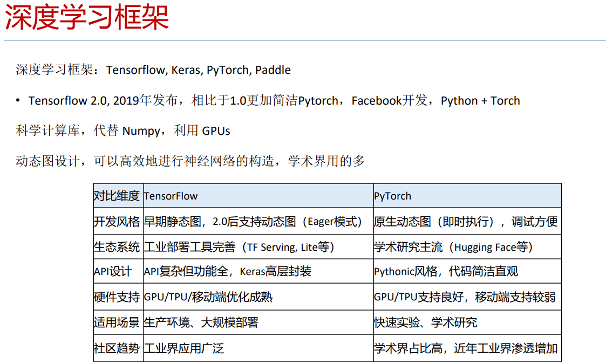Image resolution: width=606 pixels, height=364 pixels.
Task: Click the slide title 深度学习框架
Action: (x=86, y=17)
